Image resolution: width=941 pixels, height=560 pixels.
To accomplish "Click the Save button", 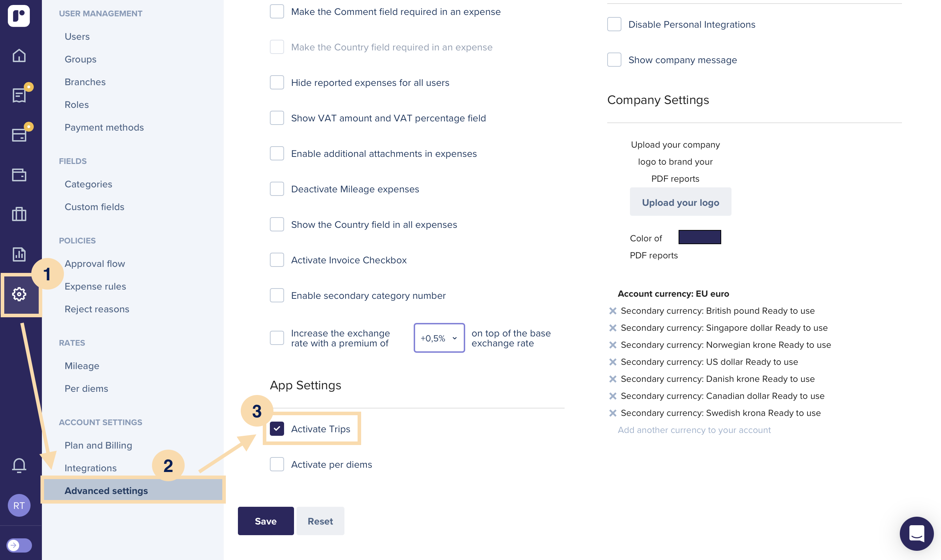I will click(266, 521).
